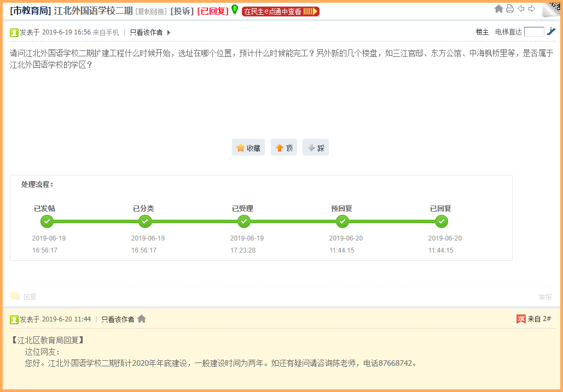563x392 pixels.
Task: Click the [投诉] tag link
Action: click(182, 11)
